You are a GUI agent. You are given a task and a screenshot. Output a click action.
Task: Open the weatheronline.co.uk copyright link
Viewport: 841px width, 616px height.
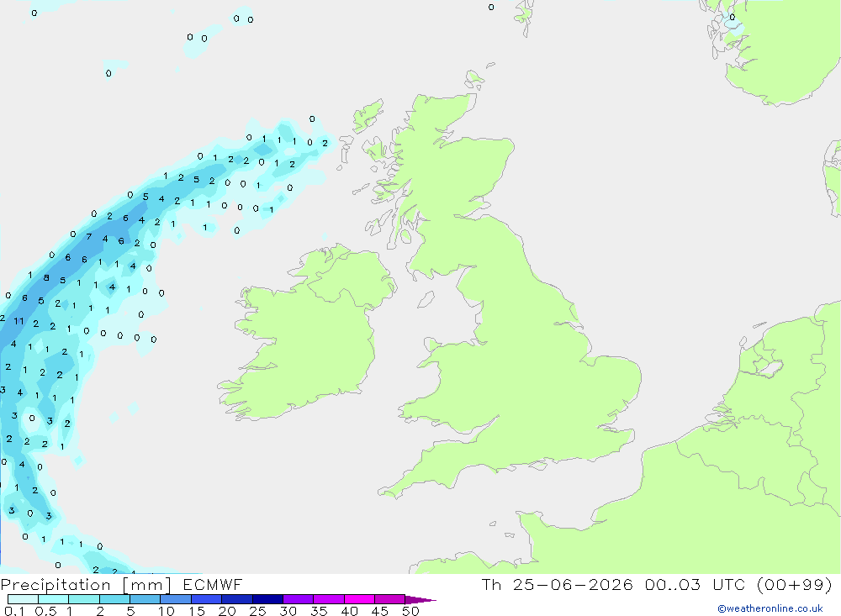770,608
